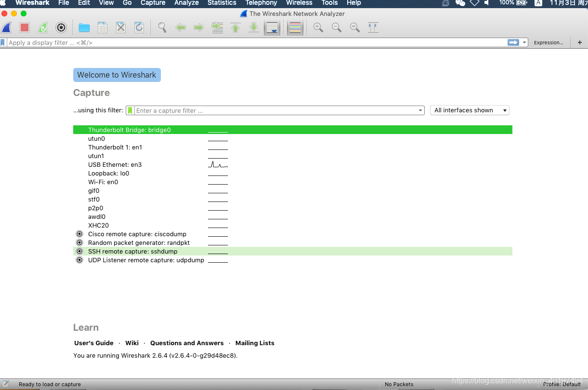Select Thunderbolt Bridge: bridge0 interface

click(293, 130)
